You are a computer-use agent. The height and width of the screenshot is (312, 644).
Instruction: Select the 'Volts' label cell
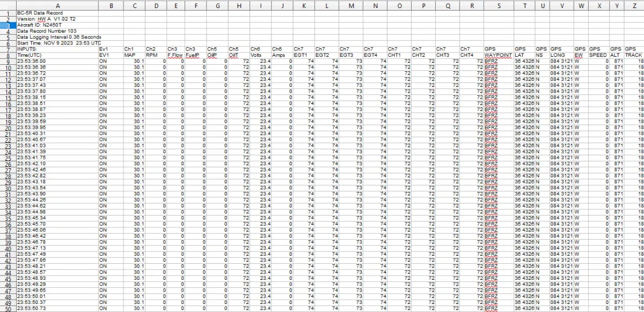257,55
